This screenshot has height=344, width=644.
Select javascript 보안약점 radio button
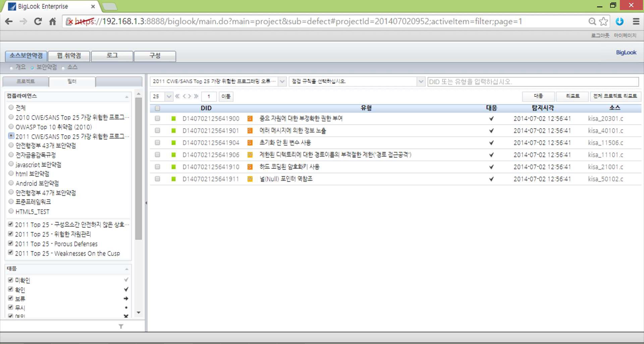[x=11, y=164]
